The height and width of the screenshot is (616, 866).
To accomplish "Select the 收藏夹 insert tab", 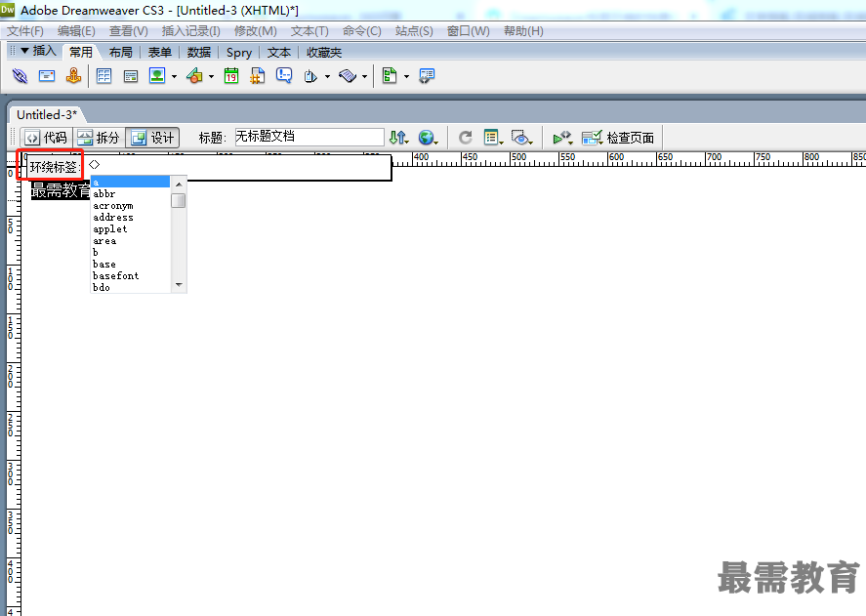I will pos(324,53).
